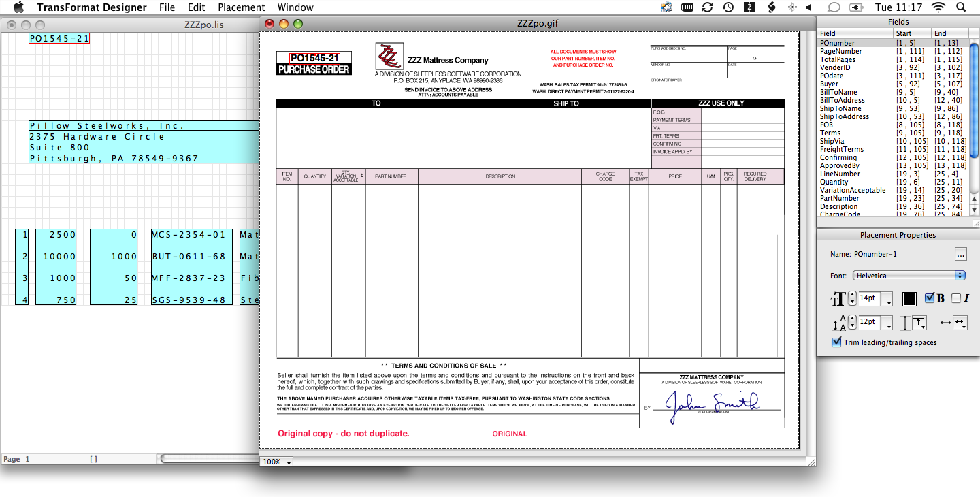
Task: Click the bold B label icon
Action: click(941, 298)
